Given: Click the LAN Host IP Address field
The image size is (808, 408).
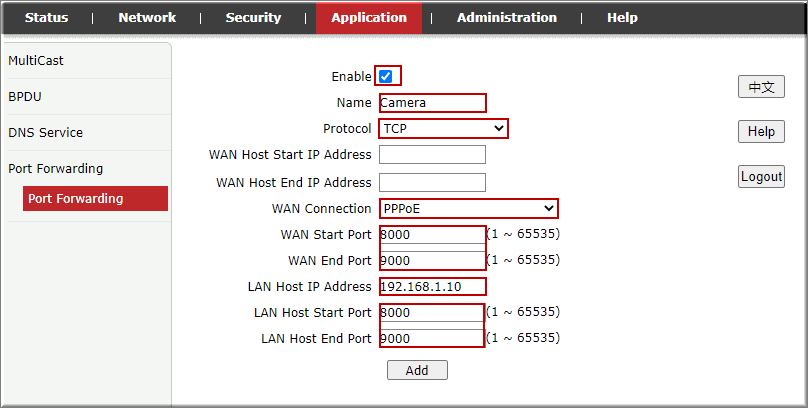Looking at the screenshot, I should [432, 287].
